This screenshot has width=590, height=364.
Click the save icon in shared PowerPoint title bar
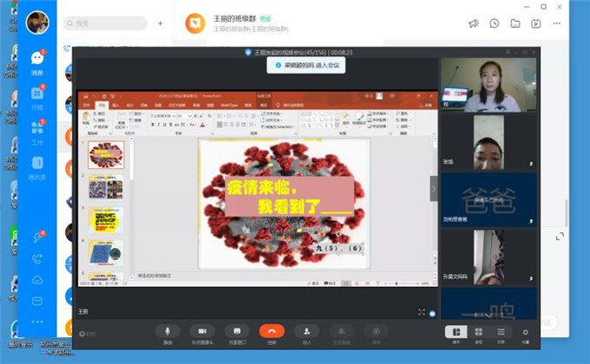coord(85,96)
